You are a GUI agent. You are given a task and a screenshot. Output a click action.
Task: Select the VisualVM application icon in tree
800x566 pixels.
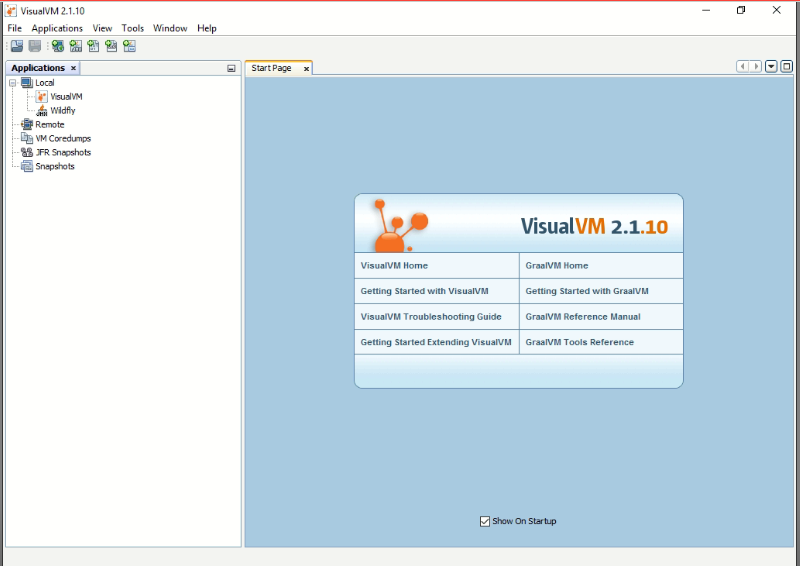(x=41, y=96)
